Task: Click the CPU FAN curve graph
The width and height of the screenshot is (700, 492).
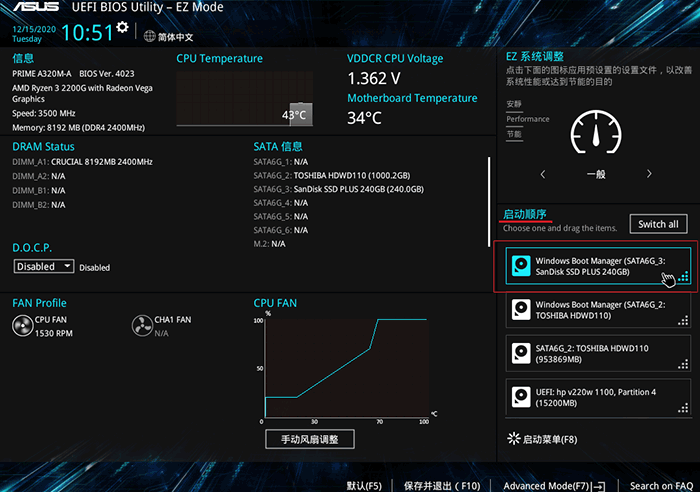Action: pos(346,367)
